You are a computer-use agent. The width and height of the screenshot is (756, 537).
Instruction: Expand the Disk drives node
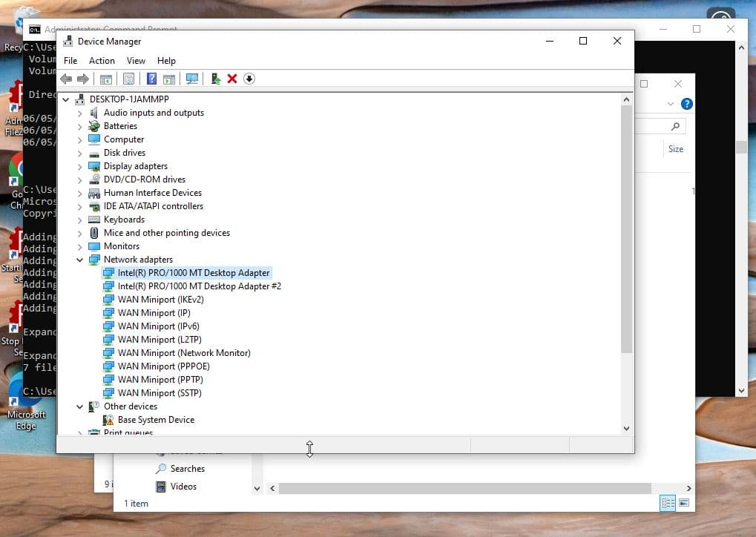click(x=80, y=153)
